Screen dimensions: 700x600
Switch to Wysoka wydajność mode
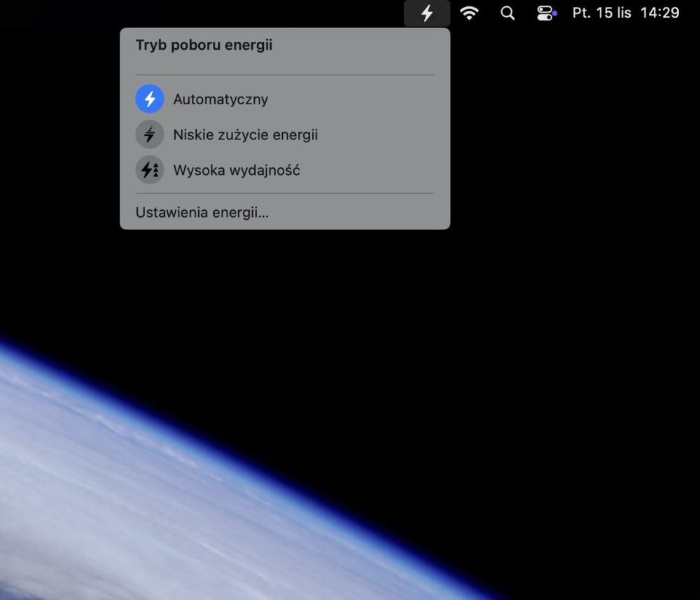pos(285,169)
